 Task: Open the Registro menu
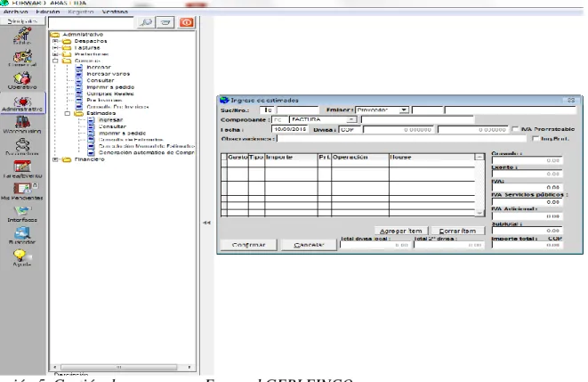[81, 12]
